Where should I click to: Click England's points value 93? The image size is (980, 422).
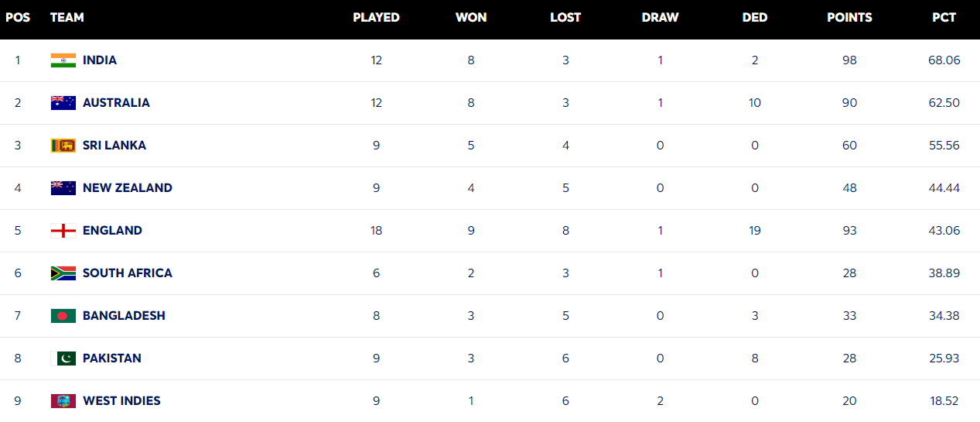pyautogui.click(x=849, y=231)
